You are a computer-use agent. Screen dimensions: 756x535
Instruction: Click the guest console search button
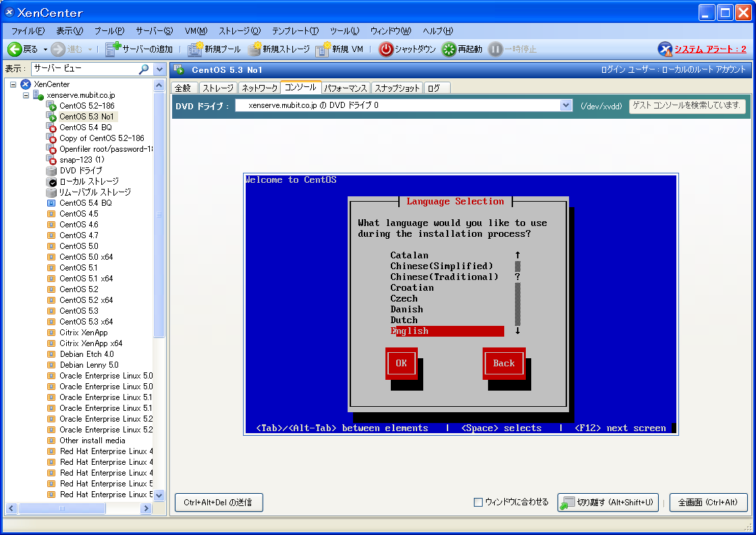pos(687,105)
